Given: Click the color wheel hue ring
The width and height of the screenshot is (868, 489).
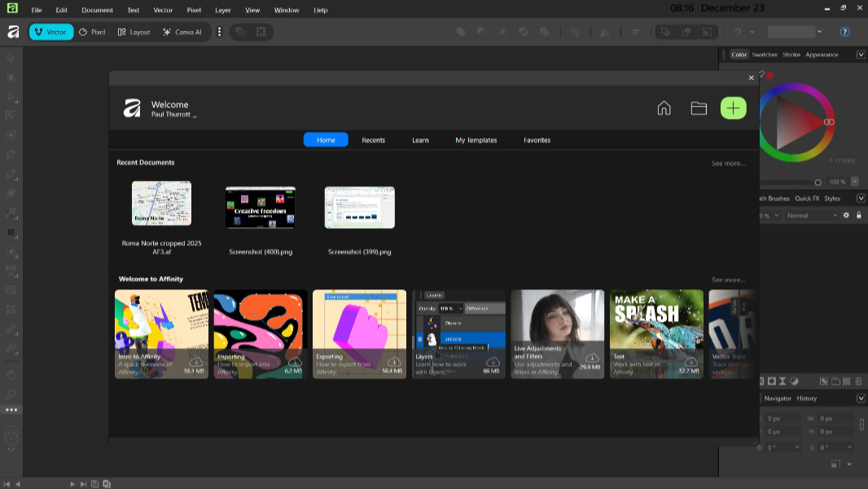Looking at the screenshot, I should (796, 87).
